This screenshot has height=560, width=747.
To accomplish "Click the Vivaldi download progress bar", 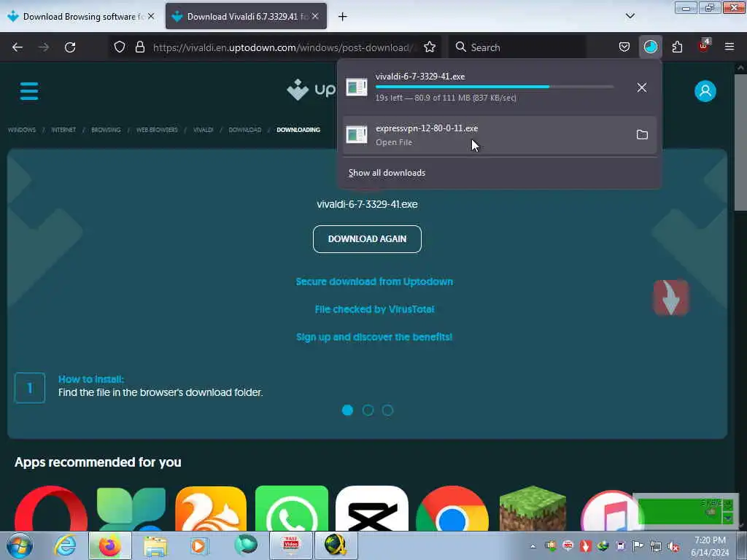I will point(495,87).
